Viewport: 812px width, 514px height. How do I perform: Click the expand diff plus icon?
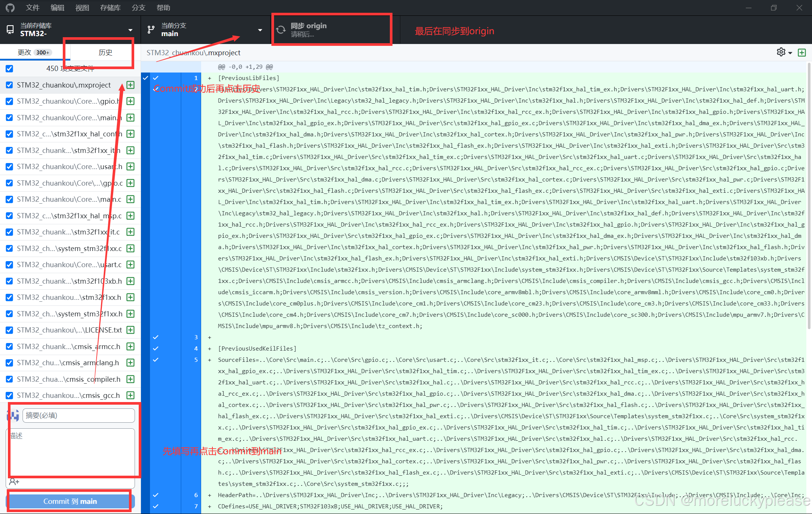(802, 53)
